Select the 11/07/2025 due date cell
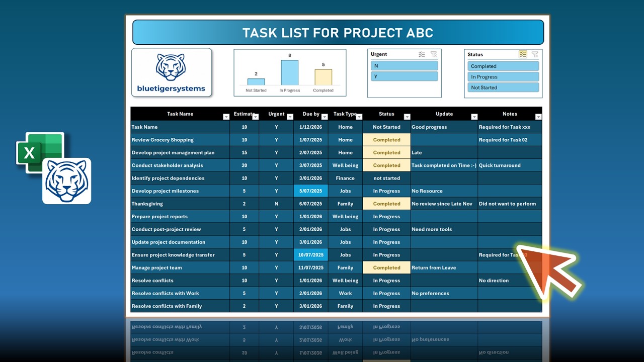 [x=311, y=267]
